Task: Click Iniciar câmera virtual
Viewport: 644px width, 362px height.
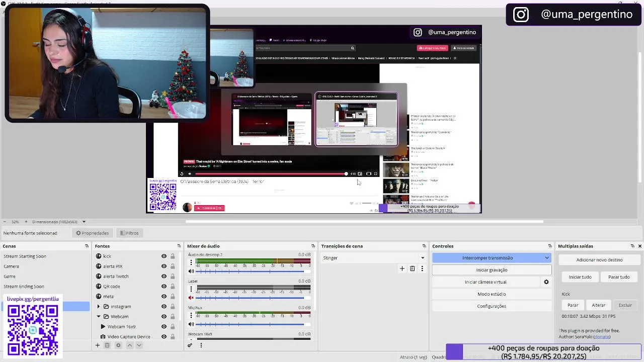Action: click(486, 282)
